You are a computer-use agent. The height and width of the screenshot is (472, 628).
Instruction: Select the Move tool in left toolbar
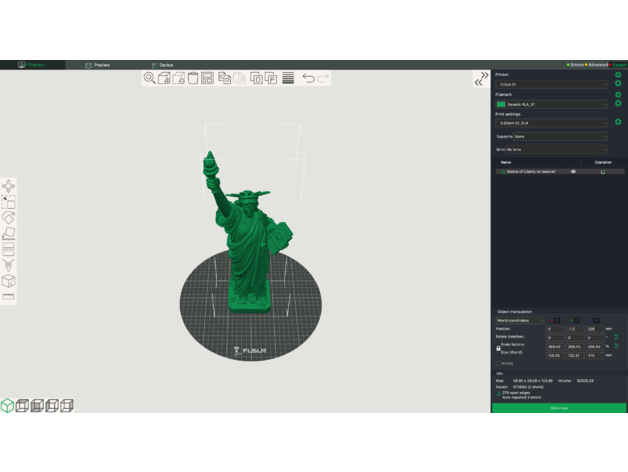pos(9,186)
